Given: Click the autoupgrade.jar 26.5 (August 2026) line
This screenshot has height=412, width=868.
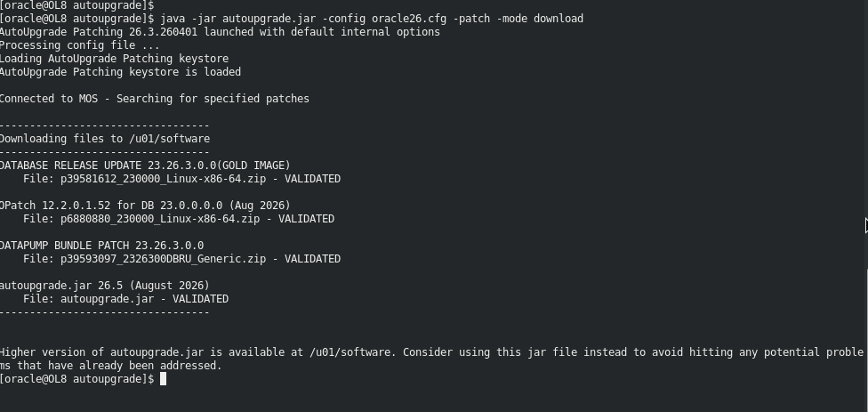Looking at the screenshot, I should pyautogui.click(x=105, y=285).
